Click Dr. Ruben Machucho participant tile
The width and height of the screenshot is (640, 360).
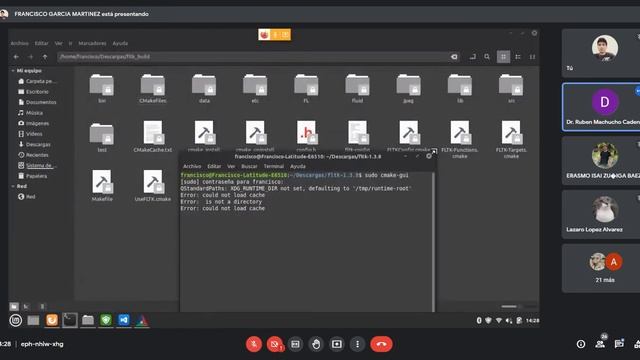tap(601, 107)
